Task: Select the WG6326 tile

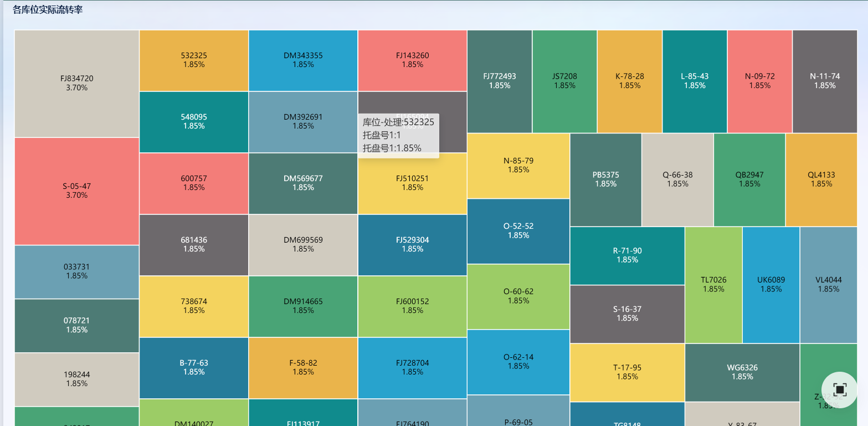Action: click(742, 372)
